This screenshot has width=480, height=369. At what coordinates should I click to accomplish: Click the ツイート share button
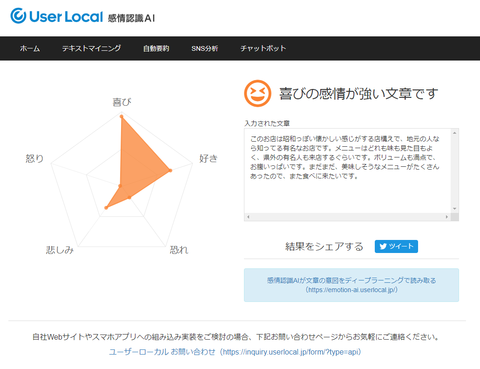pyautogui.click(x=396, y=246)
